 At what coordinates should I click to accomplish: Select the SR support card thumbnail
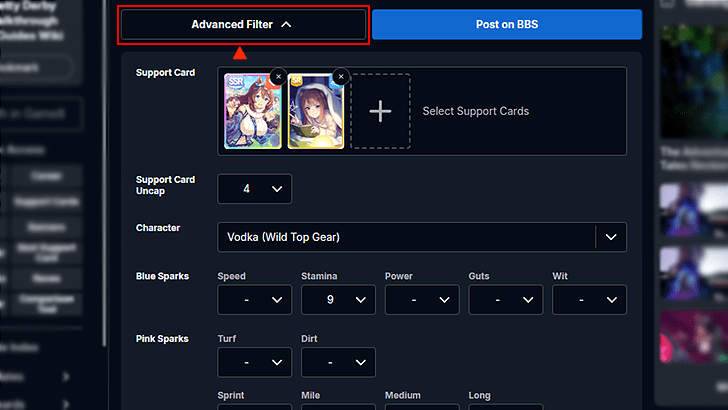(x=316, y=111)
